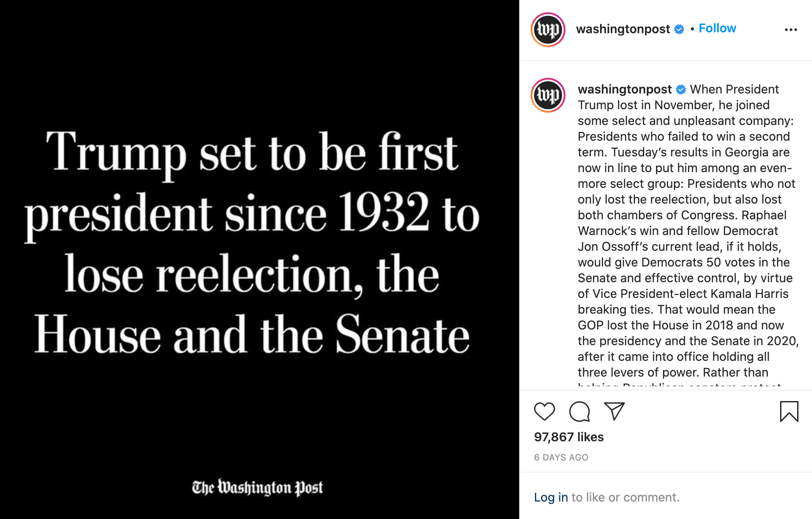Click the headline text '1932' in image
Image resolution: width=812 pixels, height=519 pixels.
(383, 213)
